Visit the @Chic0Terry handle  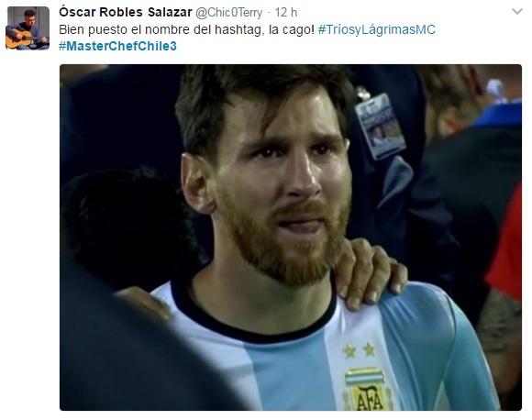point(228,13)
